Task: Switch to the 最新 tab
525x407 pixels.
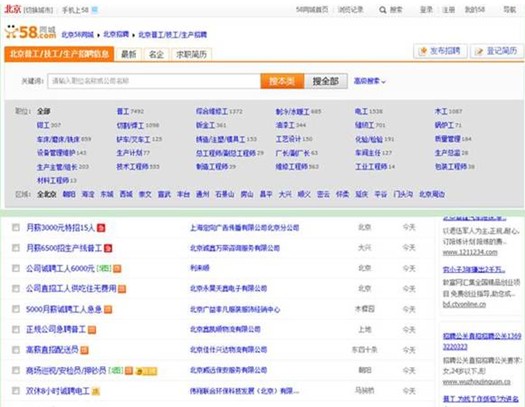Action: click(129, 54)
